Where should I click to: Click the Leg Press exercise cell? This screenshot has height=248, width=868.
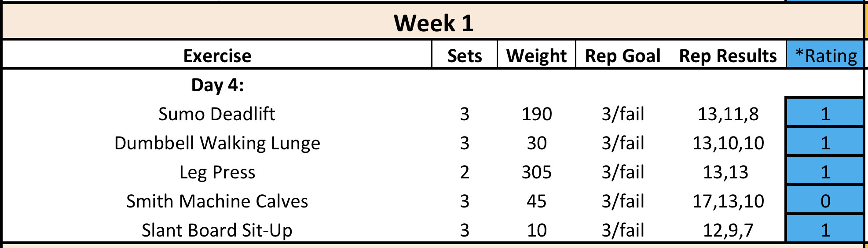tap(217, 172)
